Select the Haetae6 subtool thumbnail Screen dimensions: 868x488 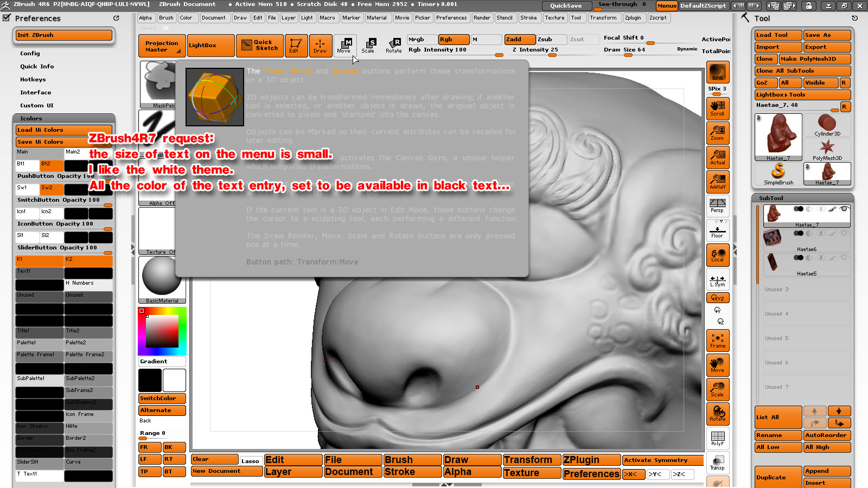pos(772,237)
